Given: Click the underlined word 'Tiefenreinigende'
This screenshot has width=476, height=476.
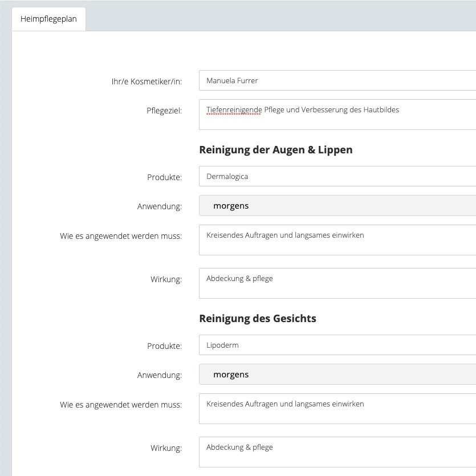Looking at the screenshot, I should click(x=234, y=109).
